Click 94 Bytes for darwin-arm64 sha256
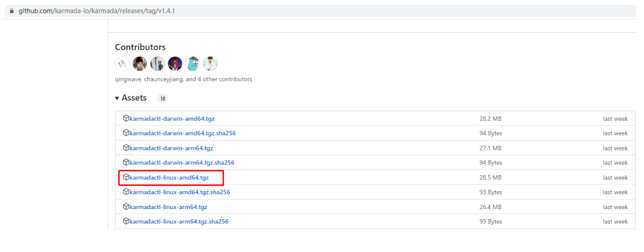The width and height of the screenshot is (644, 252). pyautogui.click(x=491, y=163)
